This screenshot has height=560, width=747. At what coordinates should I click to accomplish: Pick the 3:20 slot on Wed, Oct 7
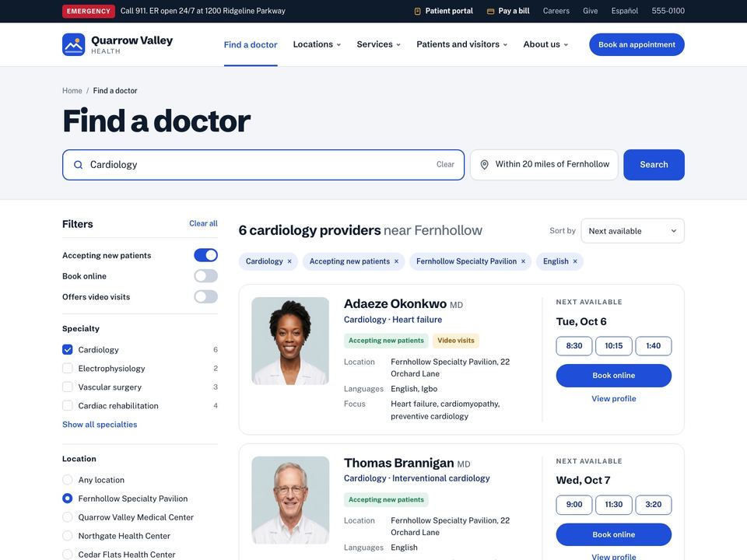(653, 505)
